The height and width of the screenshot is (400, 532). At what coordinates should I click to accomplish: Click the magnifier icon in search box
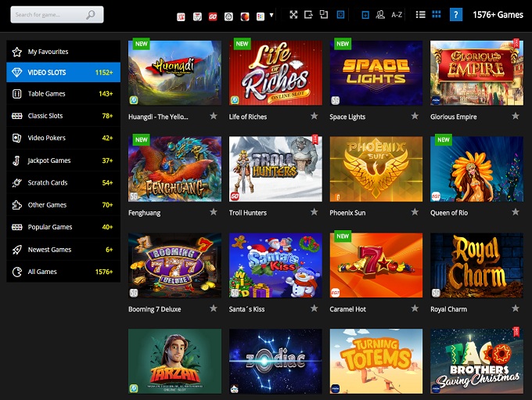click(x=92, y=15)
